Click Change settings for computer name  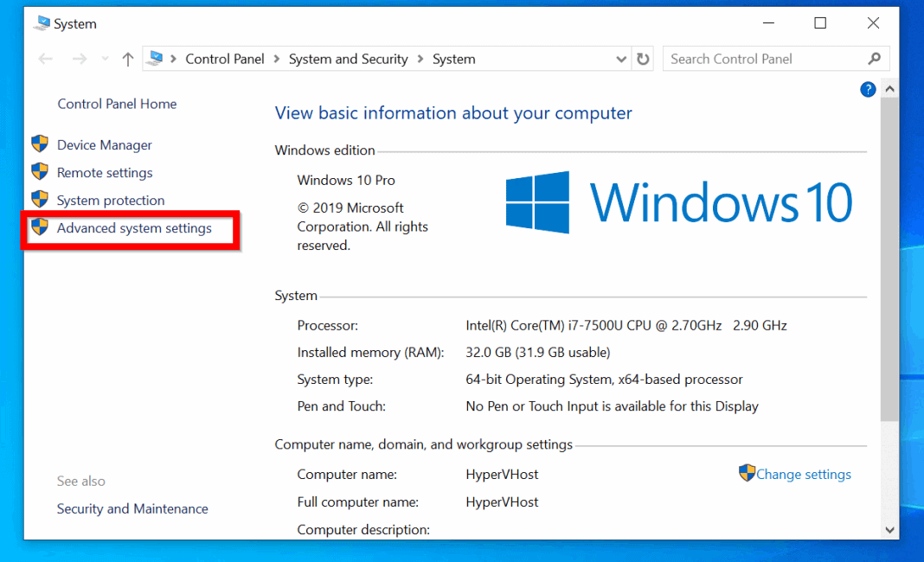(x=803, y=473)
